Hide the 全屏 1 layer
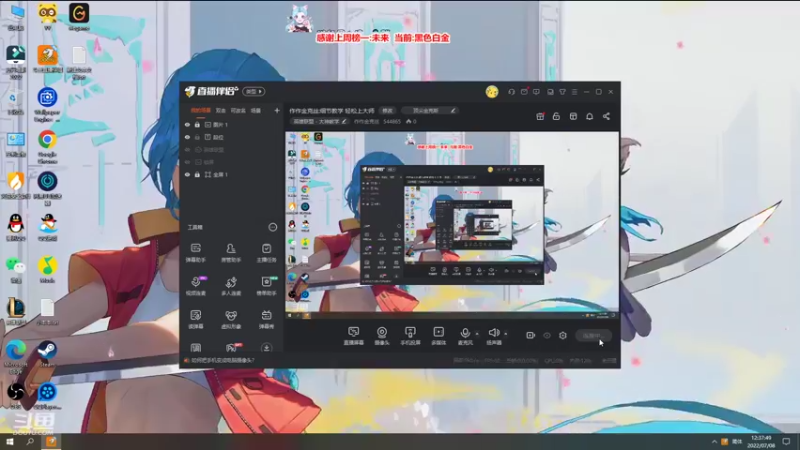 point(187,174)
